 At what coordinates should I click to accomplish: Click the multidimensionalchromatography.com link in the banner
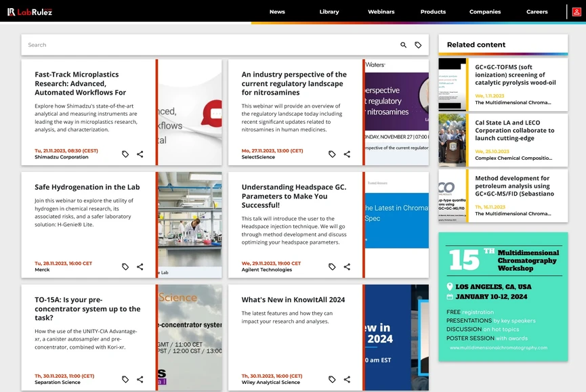(x=498, y=347)
